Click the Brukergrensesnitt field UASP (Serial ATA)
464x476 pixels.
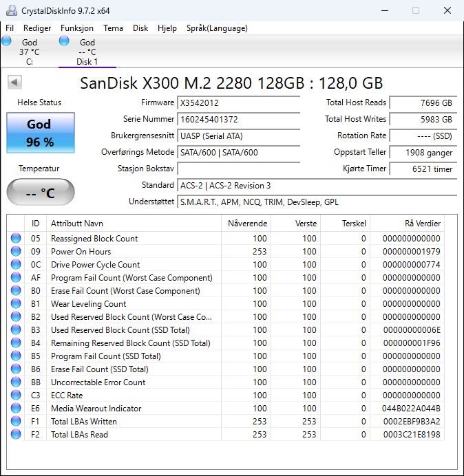[x=238, y=136]
